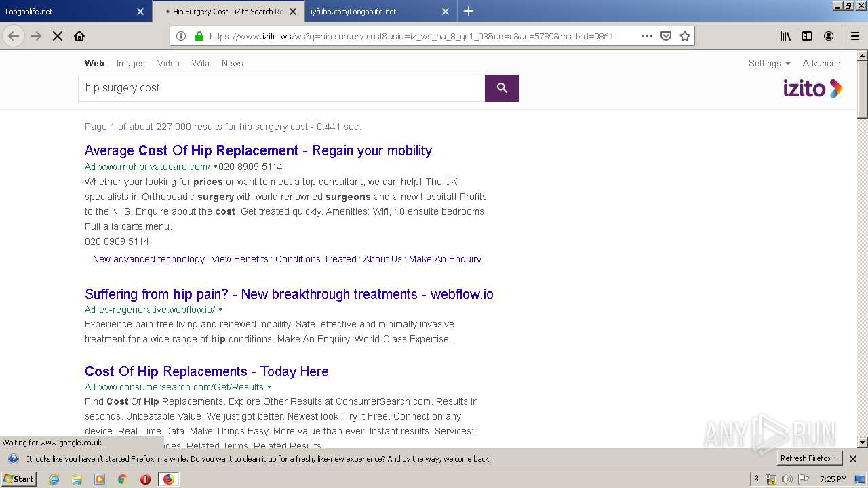Click the network tray icon
Image resolution: width=868 pixels, height=488 pixels.
point(771,479)
